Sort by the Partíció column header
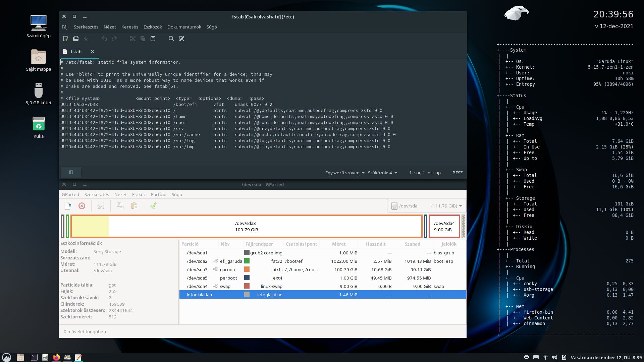Image resolution: width=644 pixels, height=362 pixels. coord(199,244)
